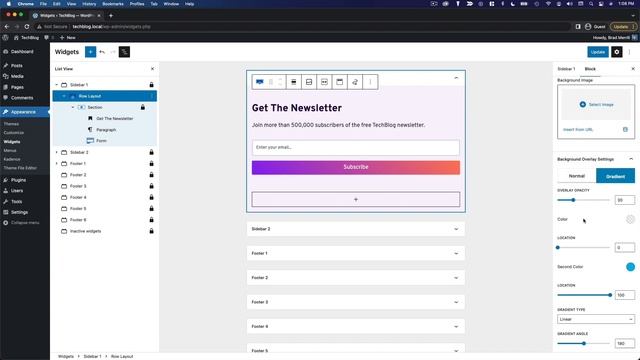Open Row Layout options dots in List View
Image resolution: width=640 pixels, height=360 pixels.
coord(151,96)
